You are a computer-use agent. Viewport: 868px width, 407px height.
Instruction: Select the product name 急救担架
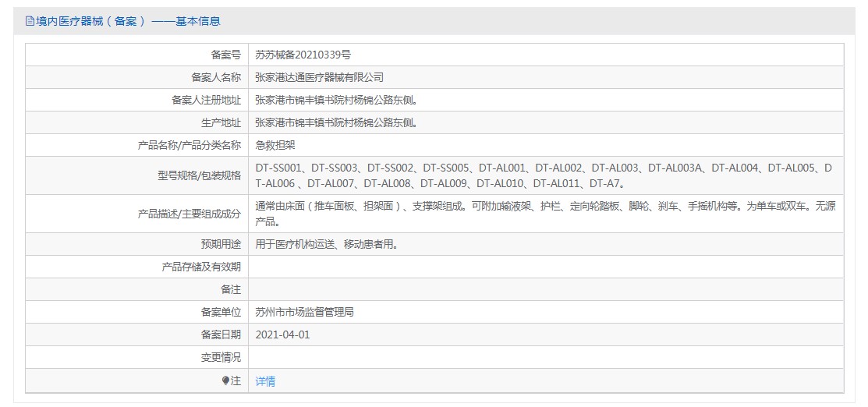[x=275, y=146]
